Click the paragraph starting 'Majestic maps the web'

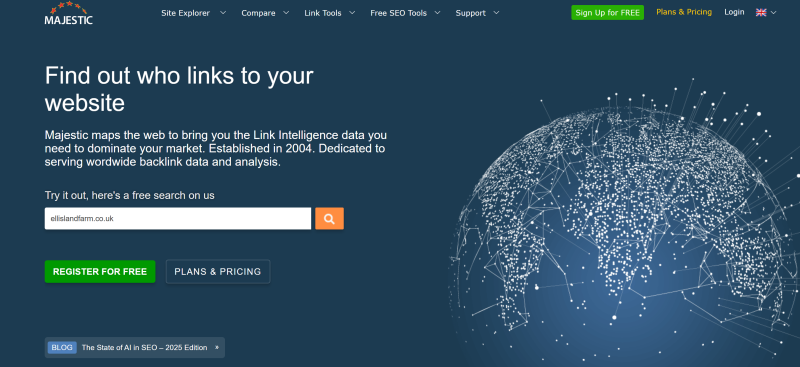pyautogui.click(x=216, y=149)
